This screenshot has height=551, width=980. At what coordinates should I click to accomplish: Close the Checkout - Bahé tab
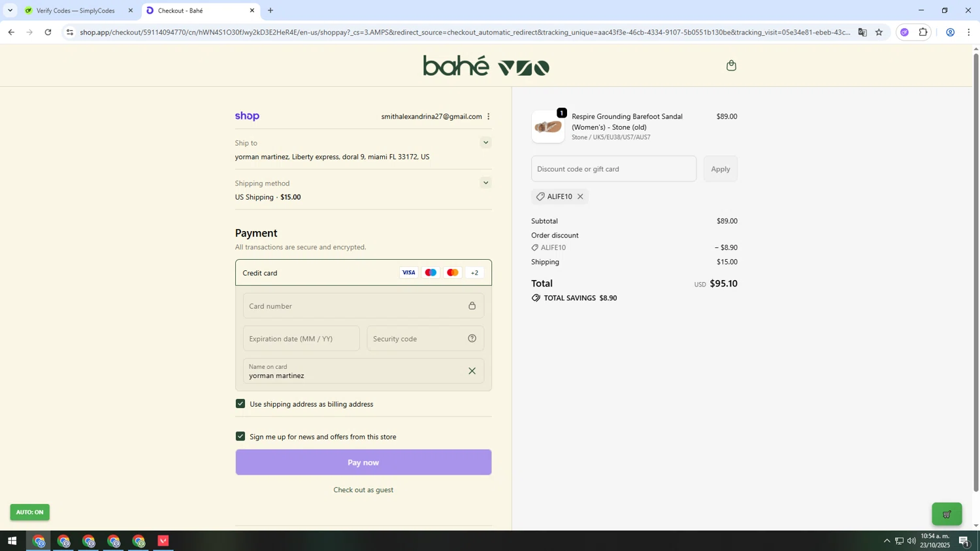252,10
